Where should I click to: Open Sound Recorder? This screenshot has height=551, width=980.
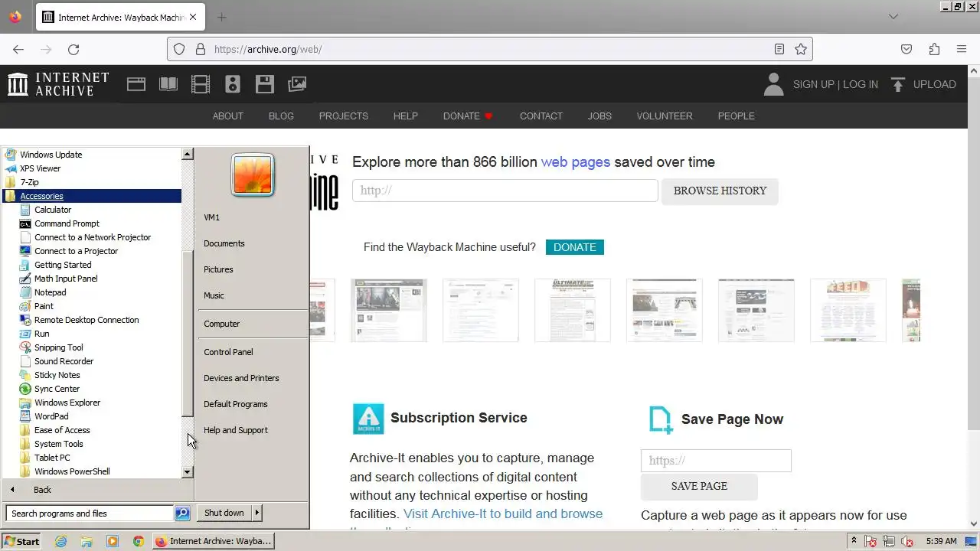click(x=64, y=361)
